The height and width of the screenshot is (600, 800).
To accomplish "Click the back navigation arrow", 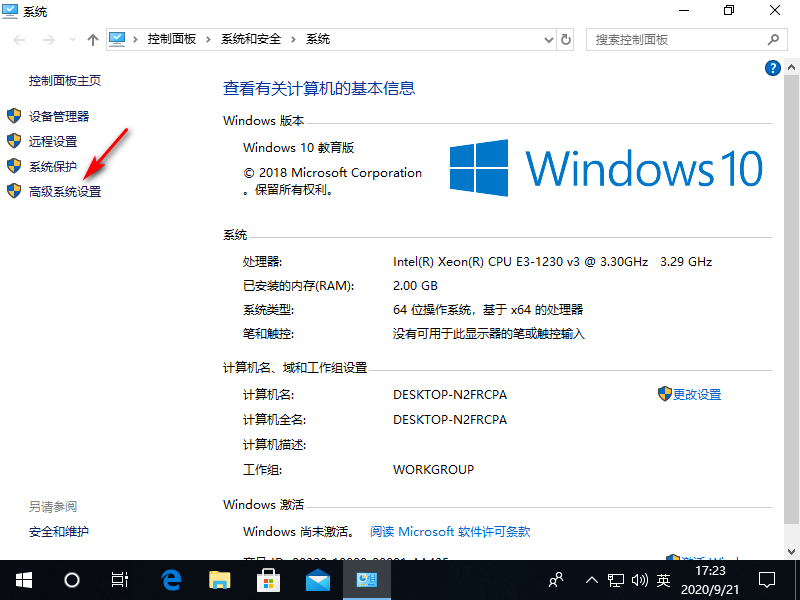I will (21, 40).
